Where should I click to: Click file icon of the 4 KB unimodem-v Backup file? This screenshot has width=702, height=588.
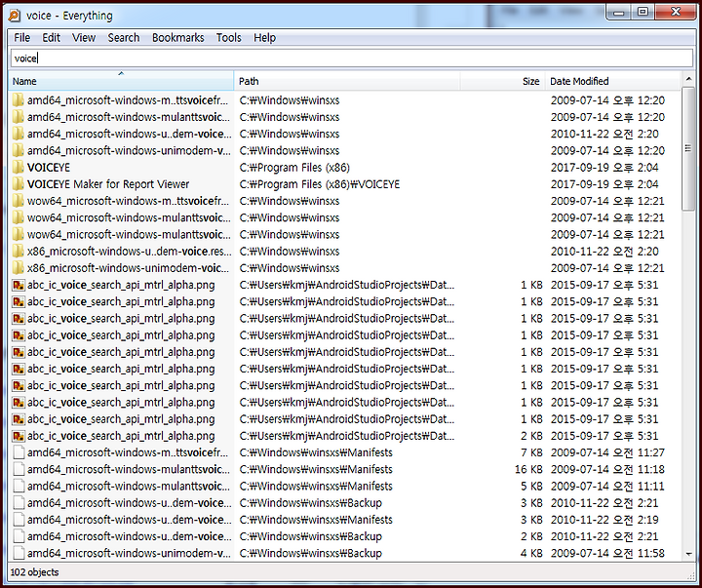[19, 554]
